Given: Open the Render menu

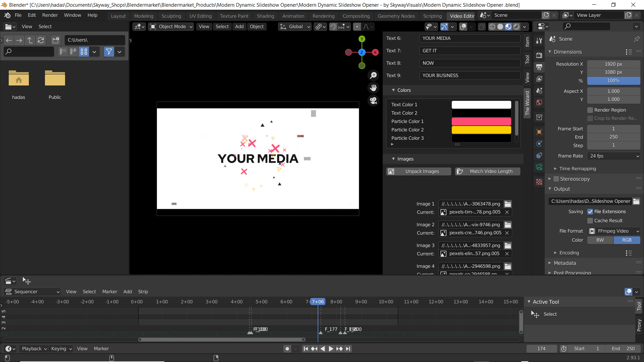Looking at the screenshot, I should (50, 15).
